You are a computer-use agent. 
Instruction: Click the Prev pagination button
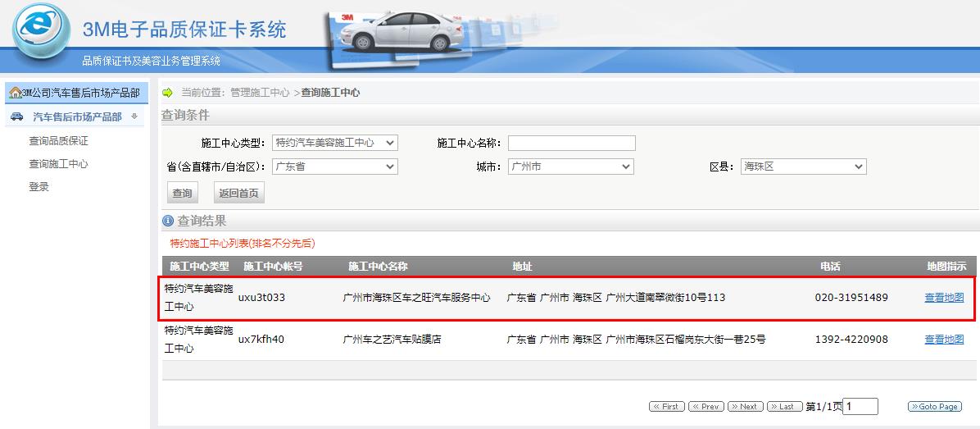(x=706, y=407)
